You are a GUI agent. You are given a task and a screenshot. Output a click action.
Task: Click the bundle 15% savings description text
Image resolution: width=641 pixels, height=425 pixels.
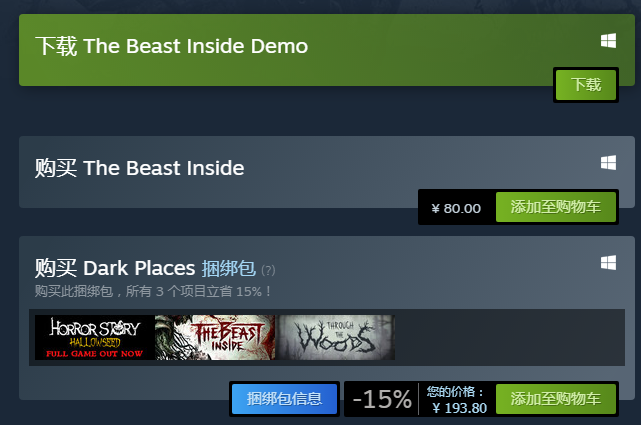[153, 291]
